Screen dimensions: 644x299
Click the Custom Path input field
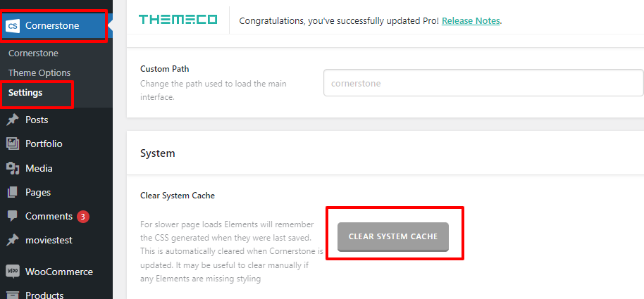click(x=483, y=83)
